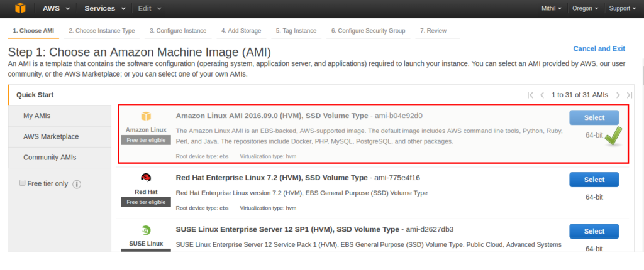This screenshot has width=644, height=270.
Task: Expand the Oregon region dropdown
Action: (585, 8)
